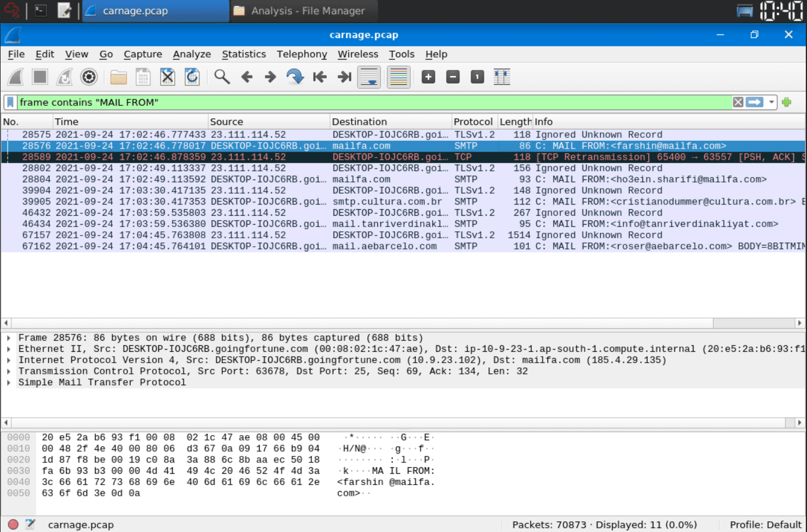The width and height of the screenshot is (807, 532).
Task: Toggle auto-scroll during live capture
Action: pyautogui.click(x=369, y=77)
